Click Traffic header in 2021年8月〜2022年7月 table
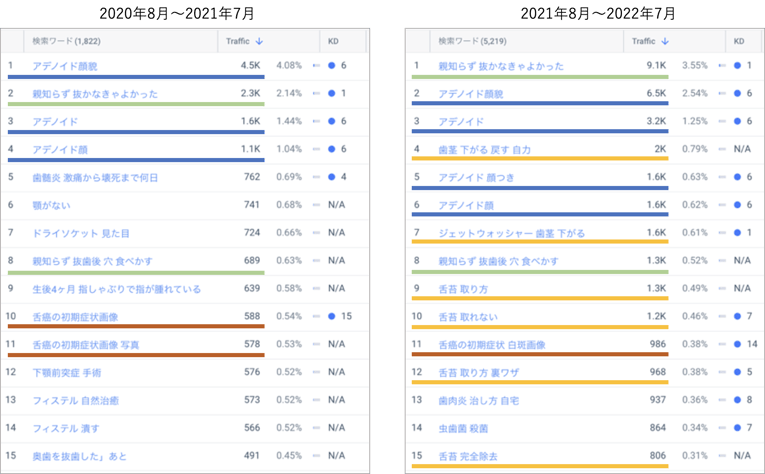This screenshot has height=474, width=765. [644, 41]
